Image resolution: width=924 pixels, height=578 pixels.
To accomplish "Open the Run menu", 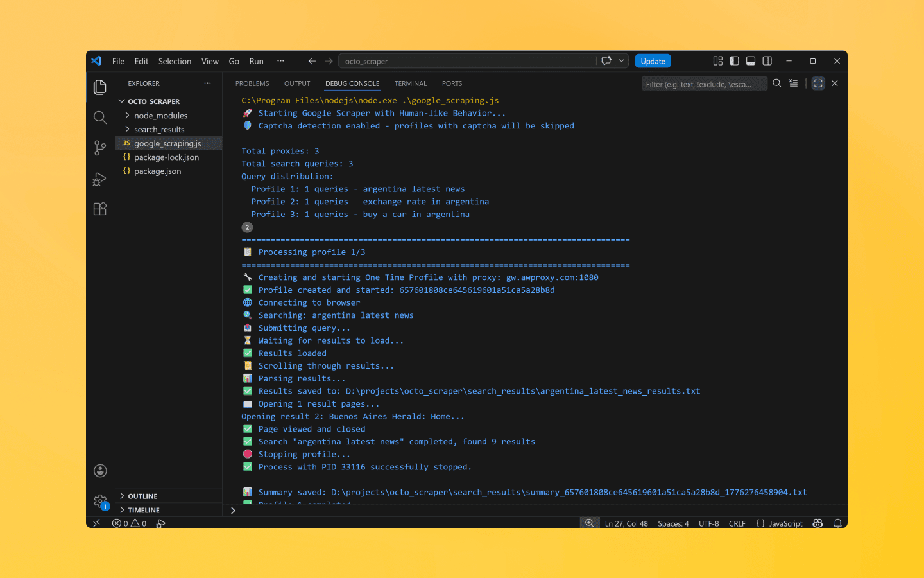I will pos(256,61).
